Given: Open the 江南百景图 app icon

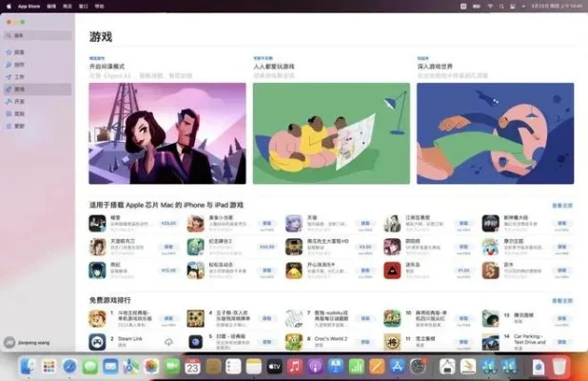Looking at the screenshot, I should [392, 223].
